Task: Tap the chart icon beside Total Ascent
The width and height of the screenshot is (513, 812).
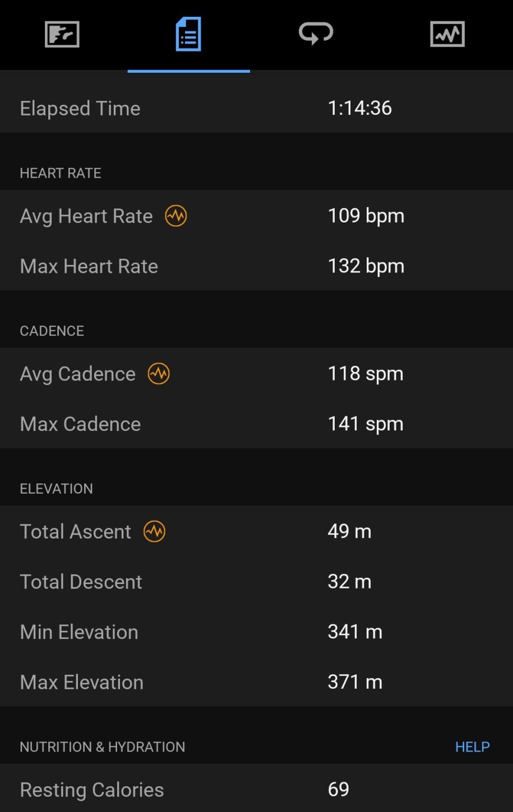Action: click(x=154, y=531)
